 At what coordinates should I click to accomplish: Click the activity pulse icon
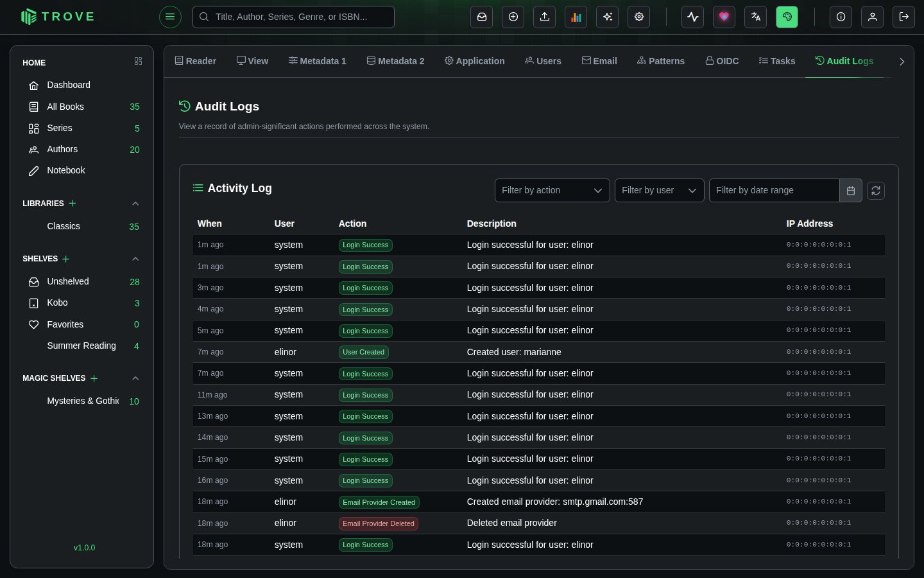[693, 17]
